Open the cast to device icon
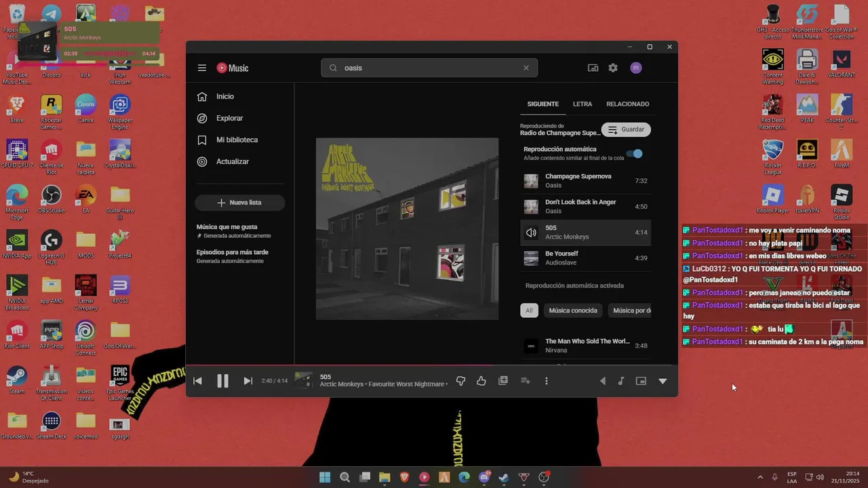 [593, 68]
